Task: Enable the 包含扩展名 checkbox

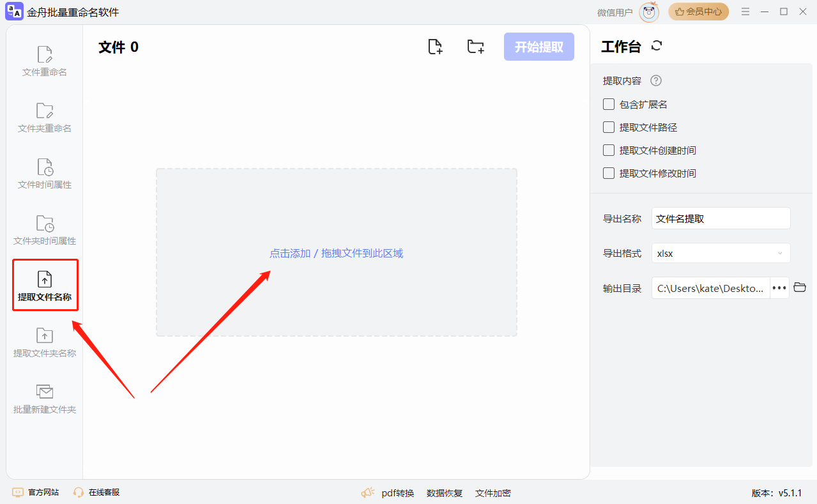Action: pos(609,104)
